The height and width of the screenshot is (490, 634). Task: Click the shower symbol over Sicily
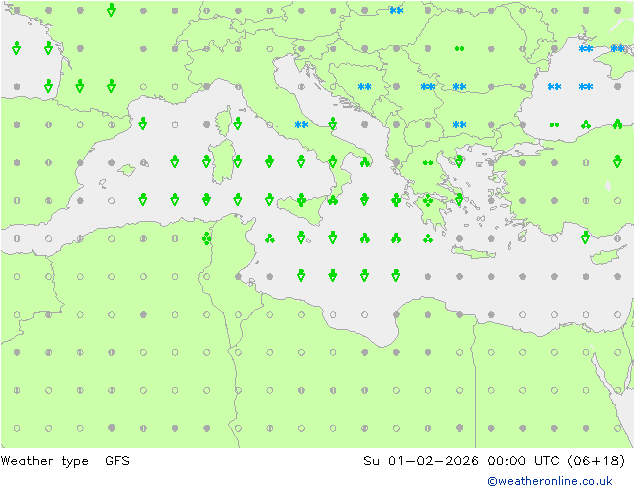click(x=301, y=200)
